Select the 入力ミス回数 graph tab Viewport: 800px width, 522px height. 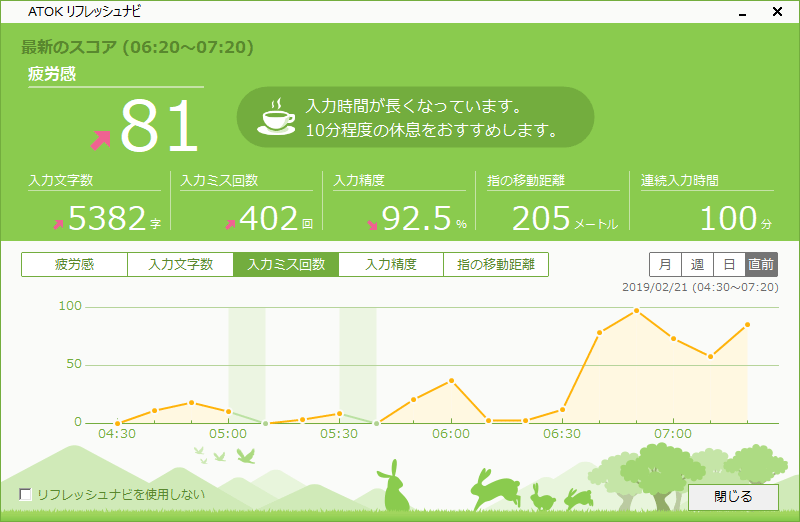coord(286,264)
